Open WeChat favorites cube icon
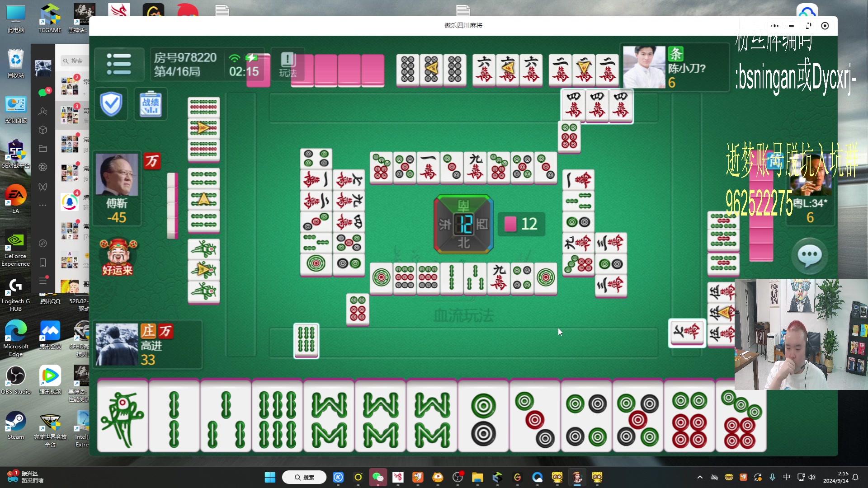This screenshot has height=488, width=868. tap(43, 130)
